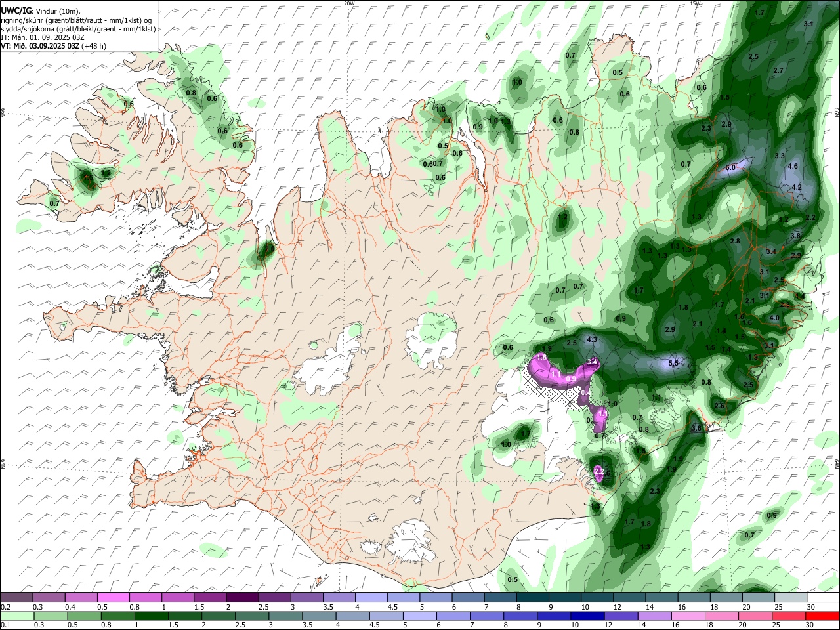Image resolution: width=840 pixels, height=630 pixels.
Task: Click the bright red 30 swatch in rain legend
Action: coord(822,616)
